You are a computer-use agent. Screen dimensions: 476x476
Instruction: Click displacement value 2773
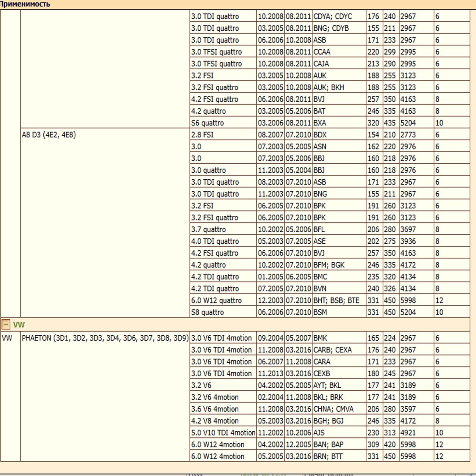pyautogui.click(x=408, y=135)
